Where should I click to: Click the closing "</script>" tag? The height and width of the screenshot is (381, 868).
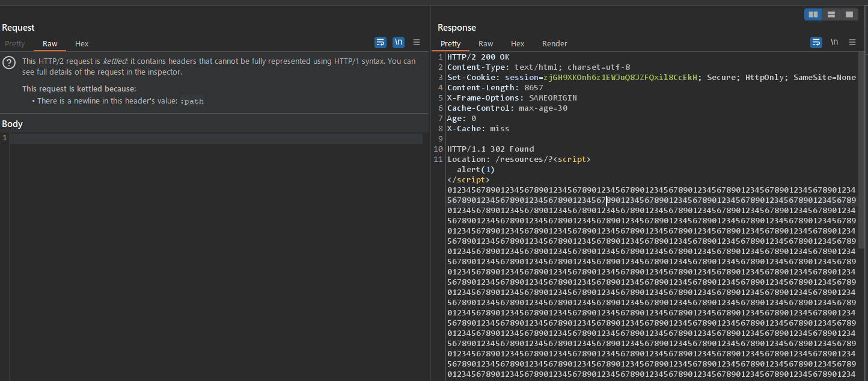click(x=469, y=180)
